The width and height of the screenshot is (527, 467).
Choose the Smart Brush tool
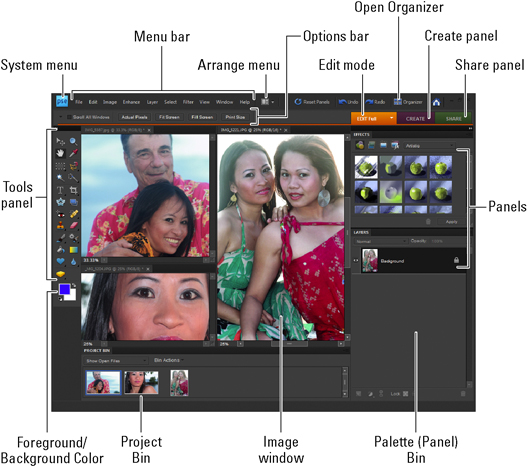73,238
